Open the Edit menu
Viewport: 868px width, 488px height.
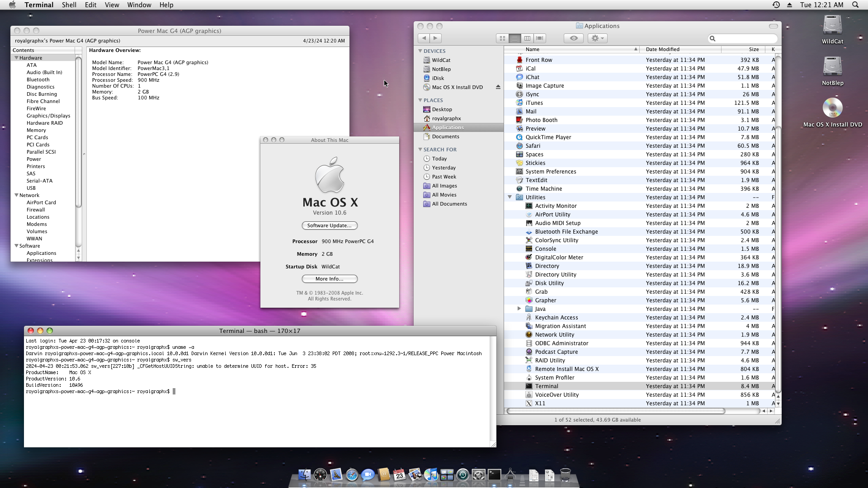pyautogui.click(x=90, y=5)
